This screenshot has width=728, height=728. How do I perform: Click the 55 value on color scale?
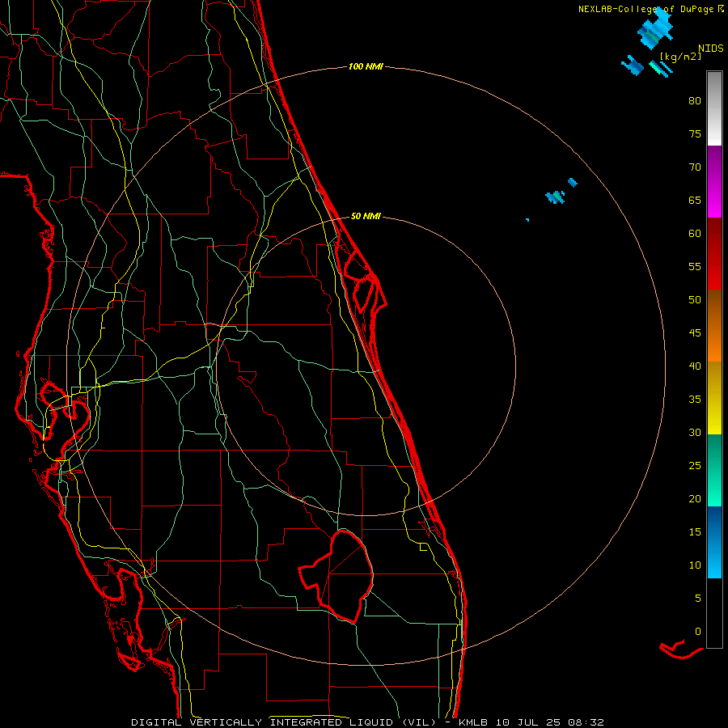(x=695, y=267)
